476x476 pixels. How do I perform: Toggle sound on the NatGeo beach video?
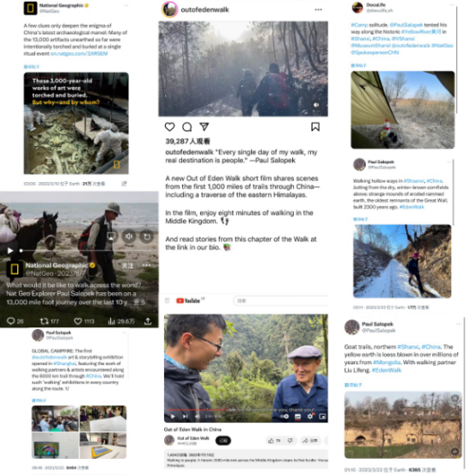[x=129, y=236]
